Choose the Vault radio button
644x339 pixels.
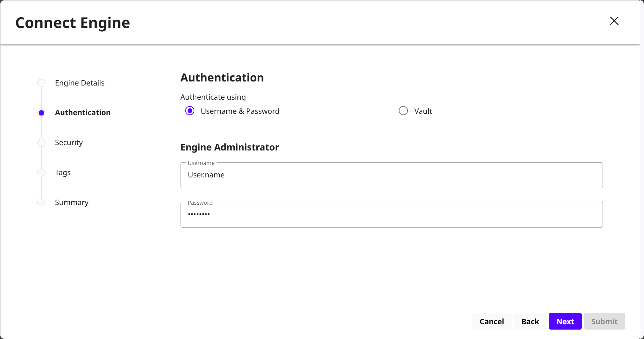tap(403, 111)
